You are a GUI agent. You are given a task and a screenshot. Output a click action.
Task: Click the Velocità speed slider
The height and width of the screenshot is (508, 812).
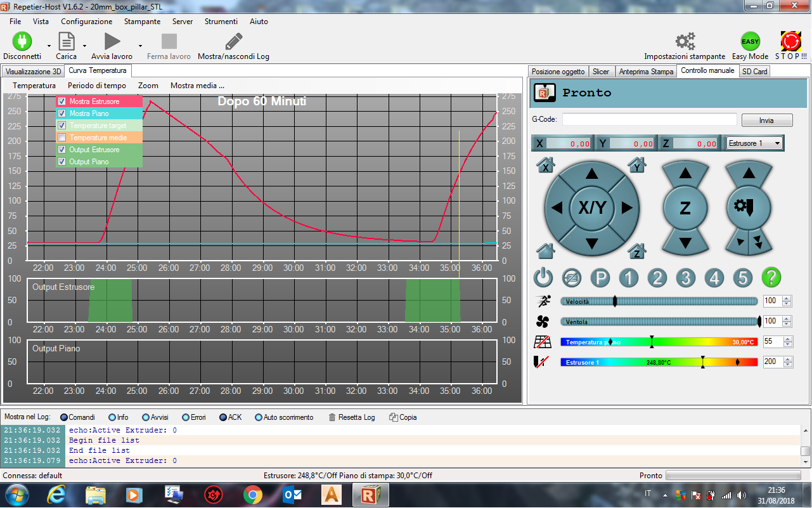[x=659, y=301]
